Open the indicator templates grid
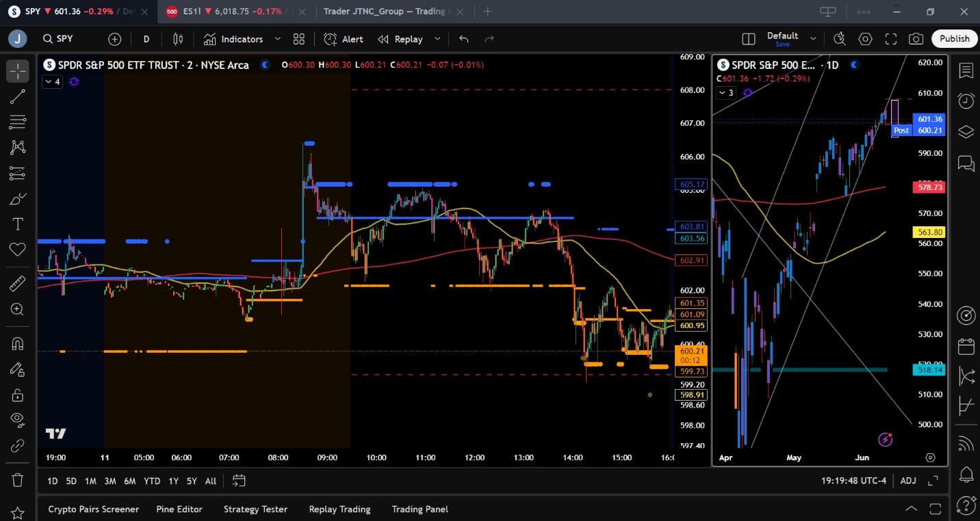Image resolution: width=980 pixels, height=521 pixels. point(299,39)
